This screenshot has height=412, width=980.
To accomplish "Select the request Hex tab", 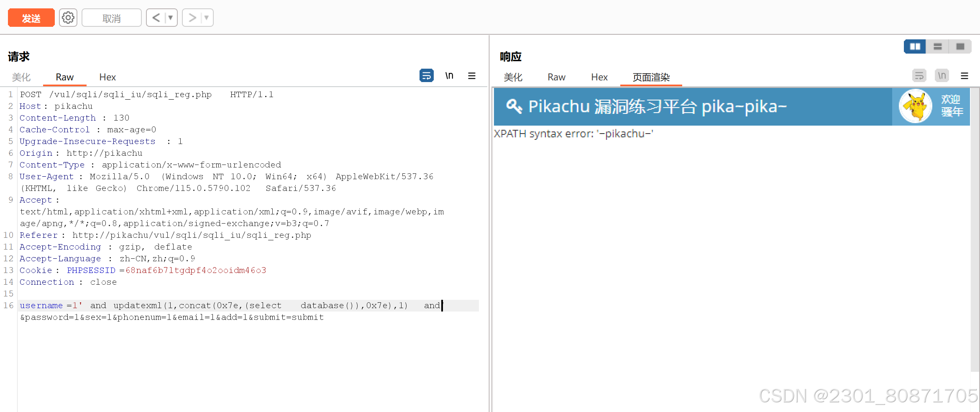I will pyautogui.click(x=107, y=77).
